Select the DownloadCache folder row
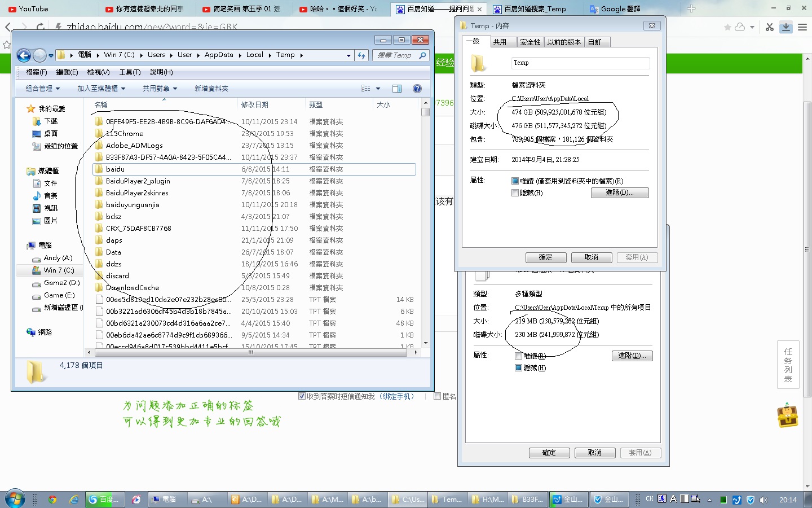The image size is (812, 508). pyautogui.click(x=254, y=288)
